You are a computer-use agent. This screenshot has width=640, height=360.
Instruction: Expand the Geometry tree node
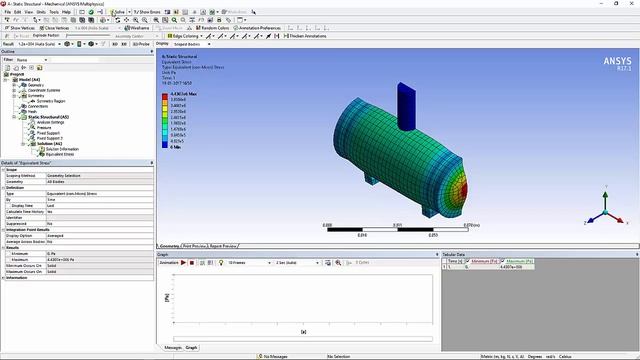(x=14, y=85)
